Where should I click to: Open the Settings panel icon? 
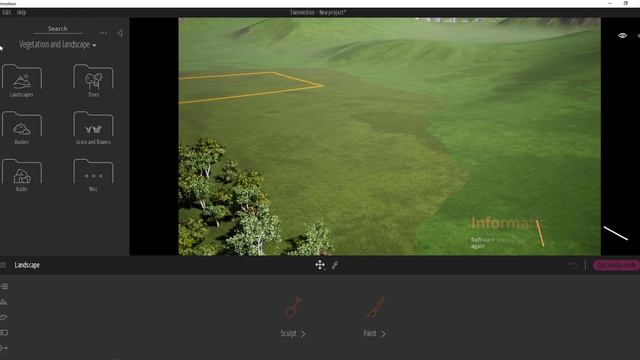pos(4,317)
